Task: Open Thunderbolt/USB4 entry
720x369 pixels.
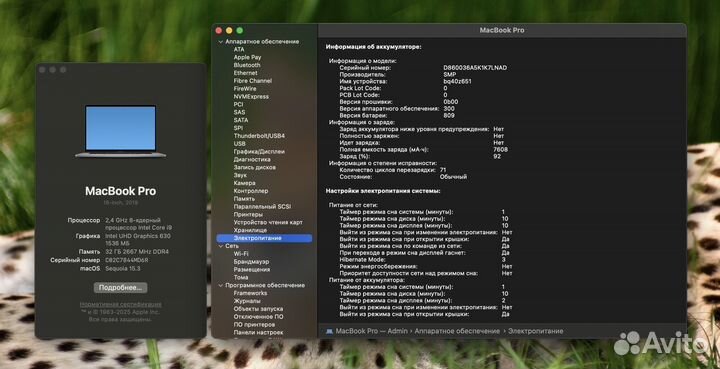Action: (259, 136)
